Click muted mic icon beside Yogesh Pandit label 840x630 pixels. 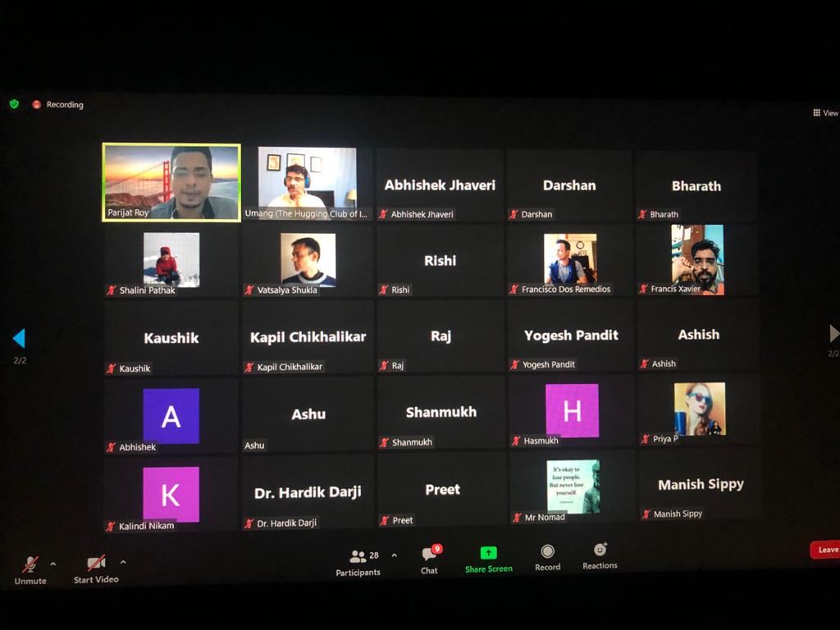tap(515, 365)
